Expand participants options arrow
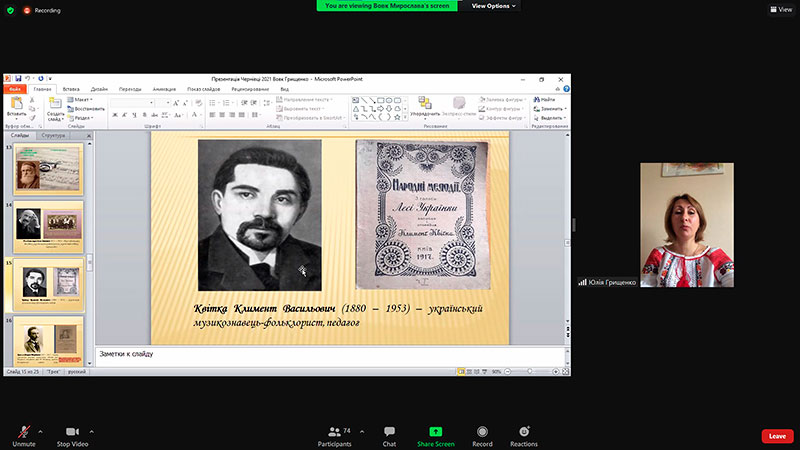This screenshot has width=800, height=450. (x=362, y=432)
